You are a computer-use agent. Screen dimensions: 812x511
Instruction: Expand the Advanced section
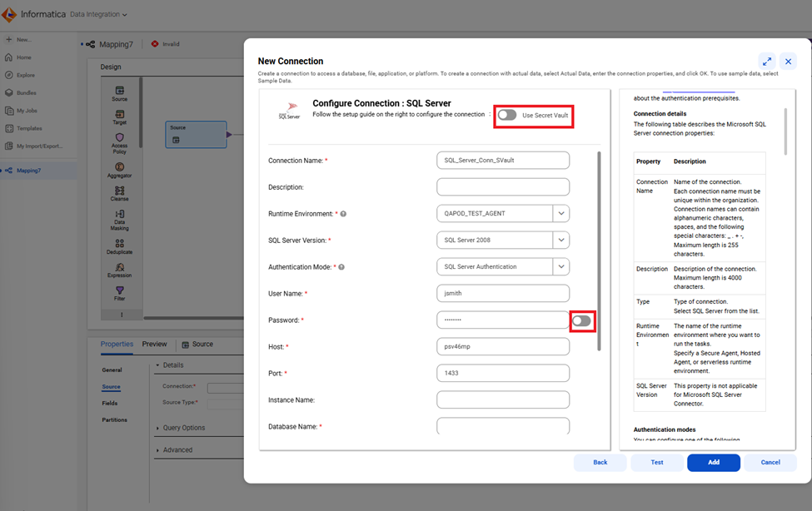pyautogui.click(x=157, y=450)
